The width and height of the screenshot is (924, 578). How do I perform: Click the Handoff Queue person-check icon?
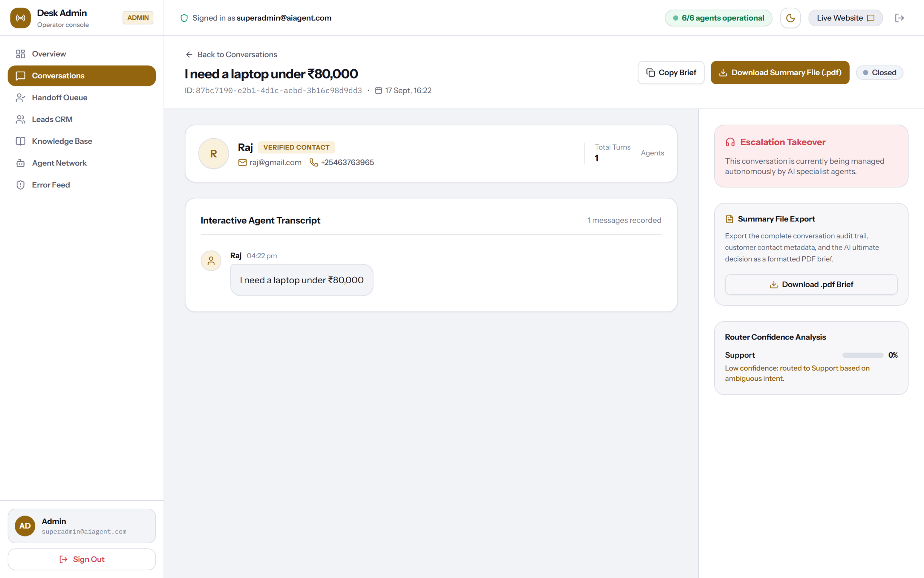[21, 98]
